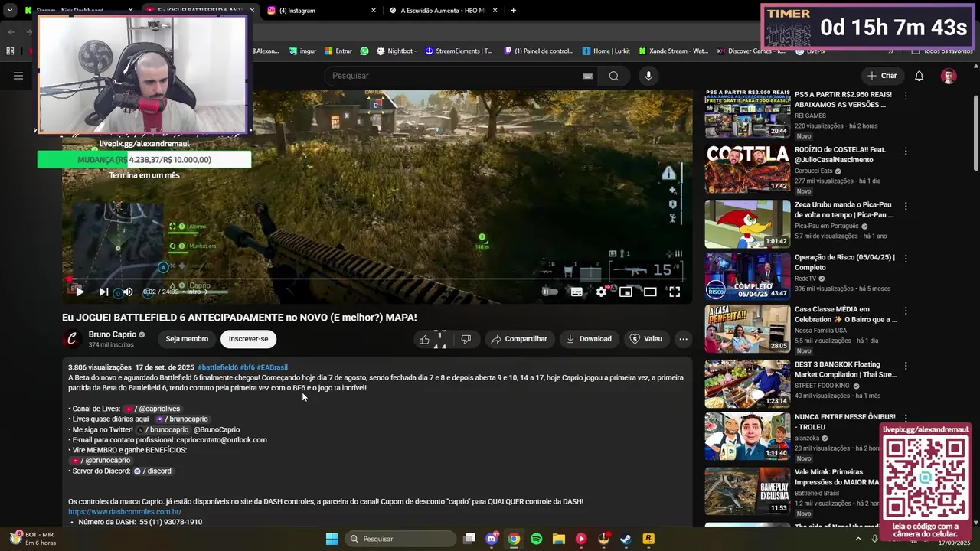
Task: Enable theater mode on the player
Action: pos(650,292)
